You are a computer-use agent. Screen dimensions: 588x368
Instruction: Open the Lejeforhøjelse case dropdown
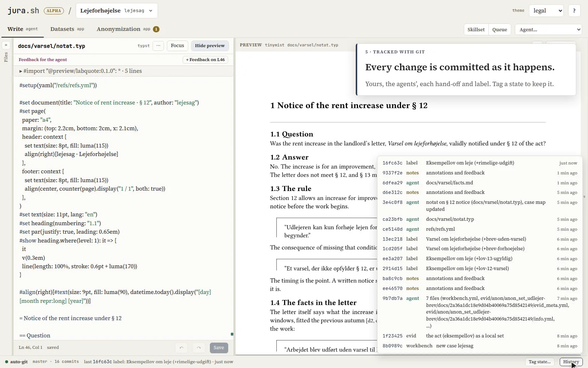coord(117,11)
